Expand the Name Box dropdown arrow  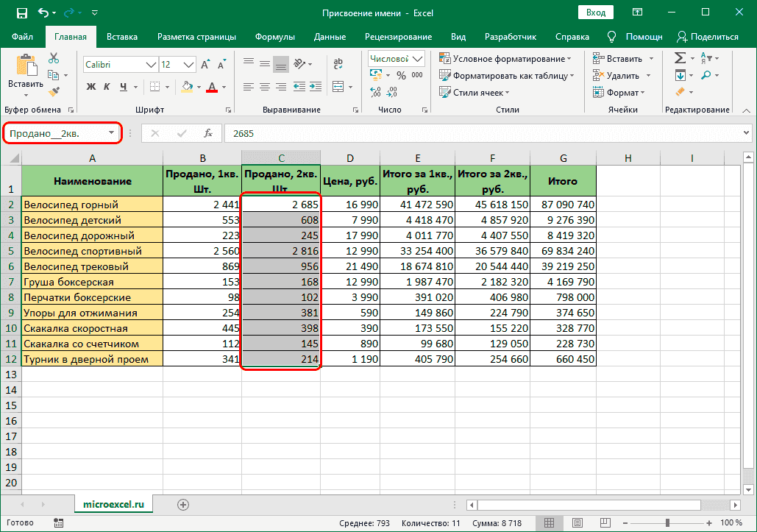[112, 133]
